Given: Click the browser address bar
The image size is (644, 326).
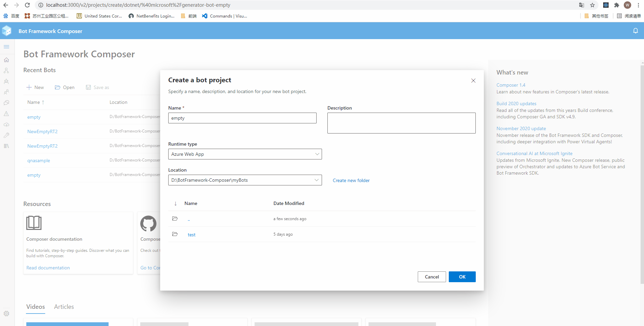Looking at the screenshot, I should coord(303,5).
